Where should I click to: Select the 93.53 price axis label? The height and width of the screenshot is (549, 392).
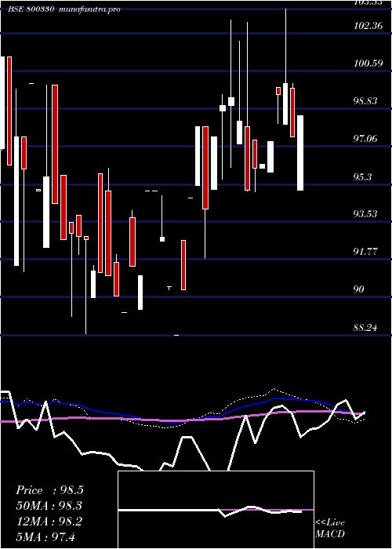(x=365, y=213)
